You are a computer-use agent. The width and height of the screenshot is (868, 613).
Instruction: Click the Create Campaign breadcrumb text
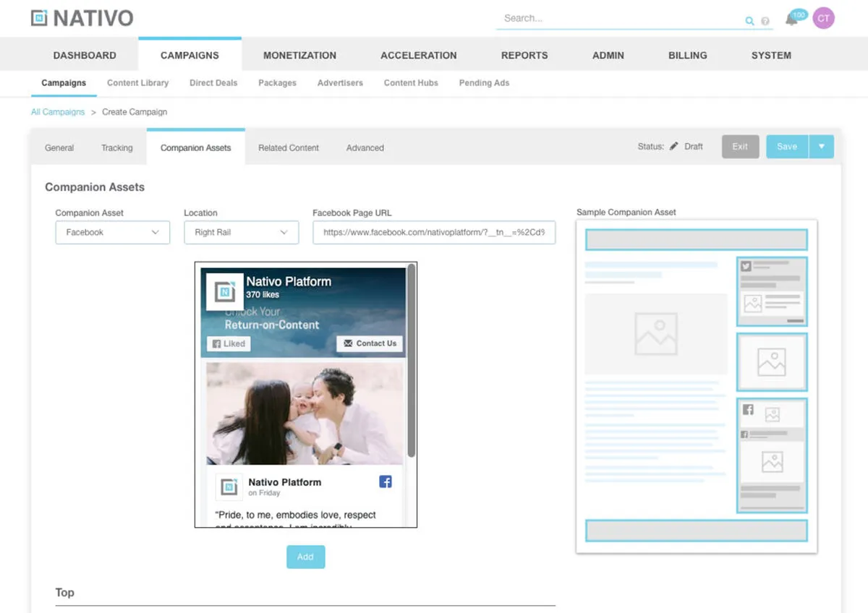point(135,112)
